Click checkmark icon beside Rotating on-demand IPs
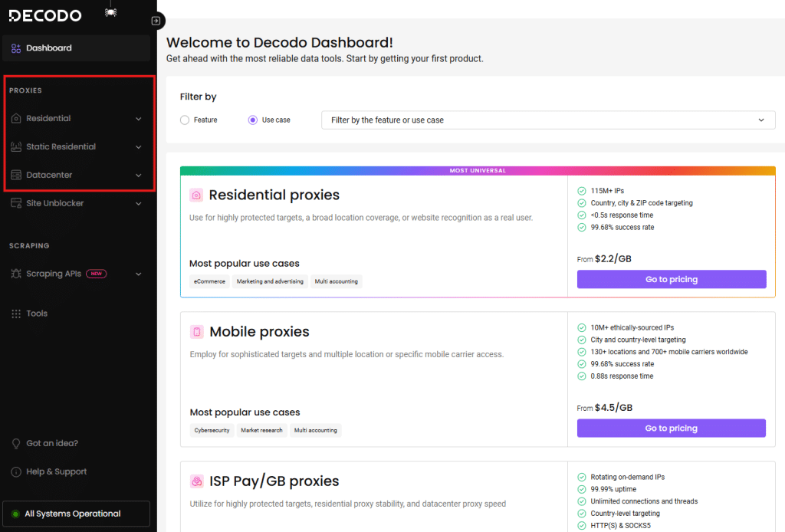Viewport: 785px width, 532px height. point(582,478)
